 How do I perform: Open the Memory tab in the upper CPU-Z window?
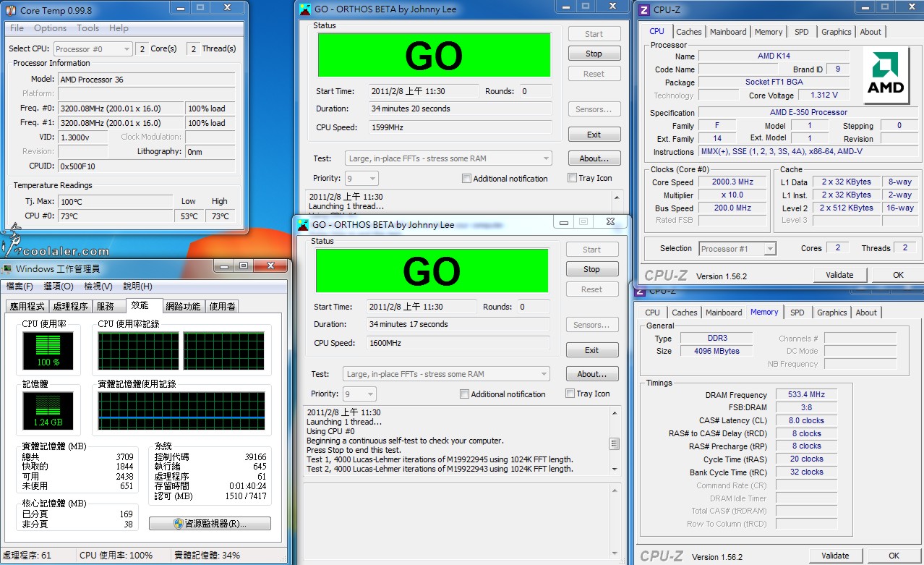click(x=769, y=32)
